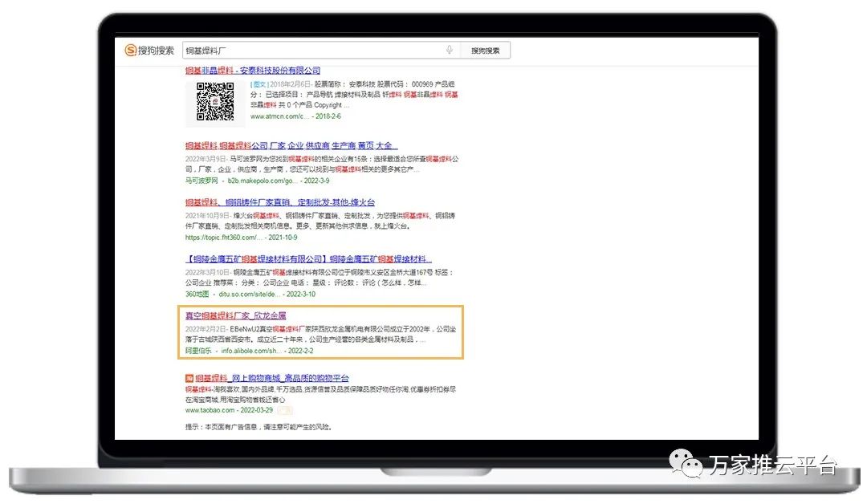Click the QR code thumbnail image
867x504 pixels.
pyautogui.click(x=215, y=102)
